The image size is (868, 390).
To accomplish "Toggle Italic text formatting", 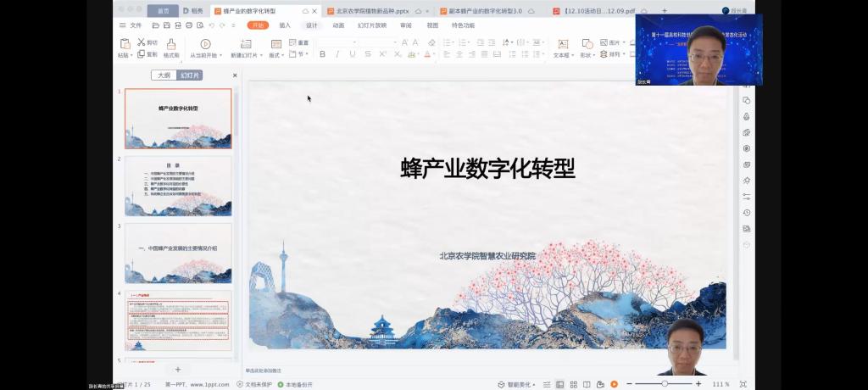I will (337, 54).
